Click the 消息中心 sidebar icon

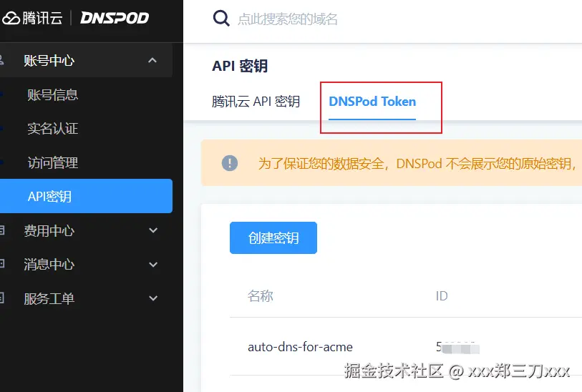2,264
